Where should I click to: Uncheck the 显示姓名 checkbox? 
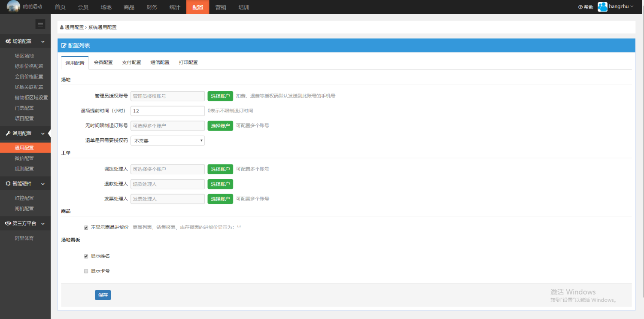[x=86, y=256]
